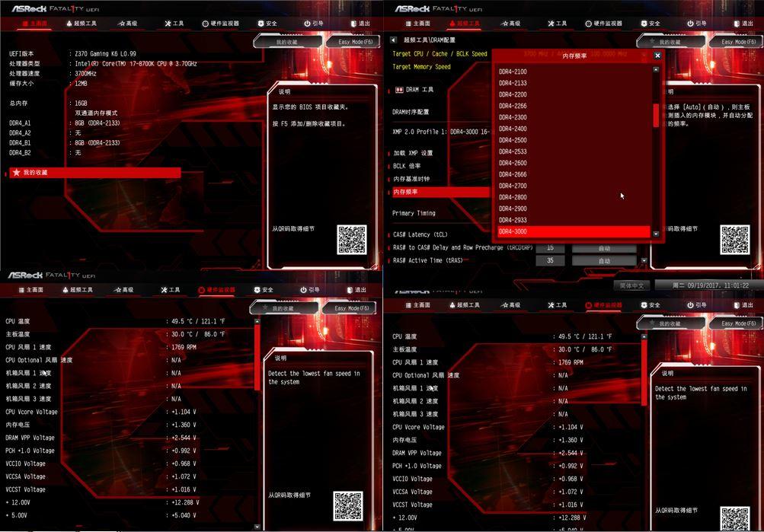The width and height of the screenshot is (764, 532).
Task: Click the back arrow beside 超频工具\DRAM配置
Action: [x=393, y=40]
